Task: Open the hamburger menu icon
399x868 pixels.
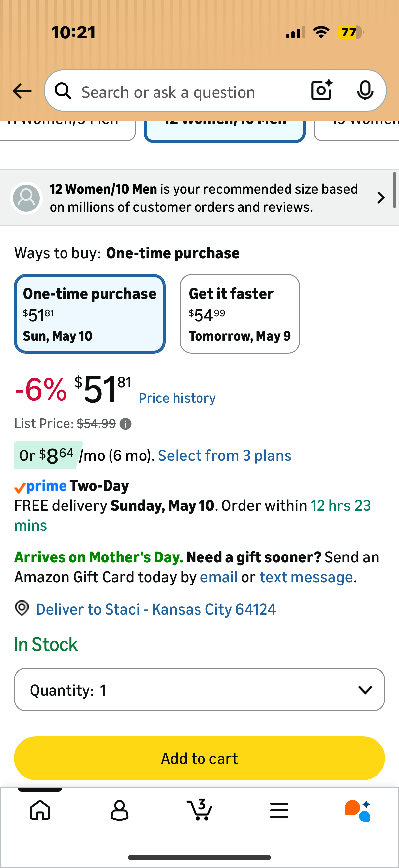Action: pos(279,810)
